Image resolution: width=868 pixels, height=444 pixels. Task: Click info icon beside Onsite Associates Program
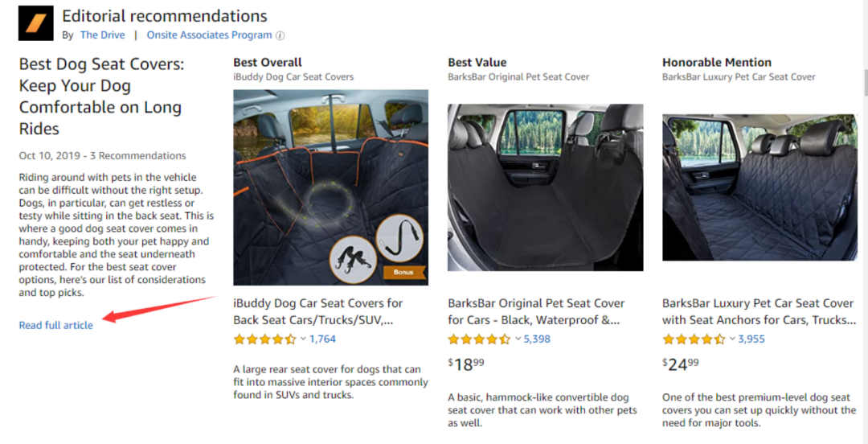click(280, 35)
